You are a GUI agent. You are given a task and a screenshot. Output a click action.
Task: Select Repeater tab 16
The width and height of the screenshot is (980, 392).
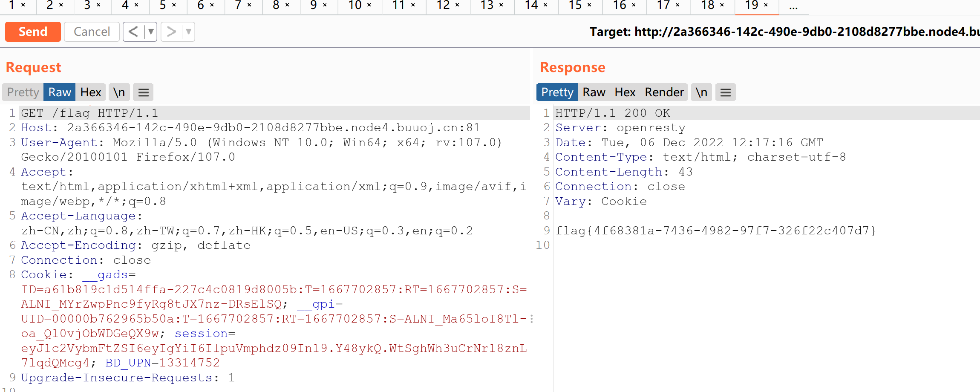pyautogui.click(x=620, y=5)
